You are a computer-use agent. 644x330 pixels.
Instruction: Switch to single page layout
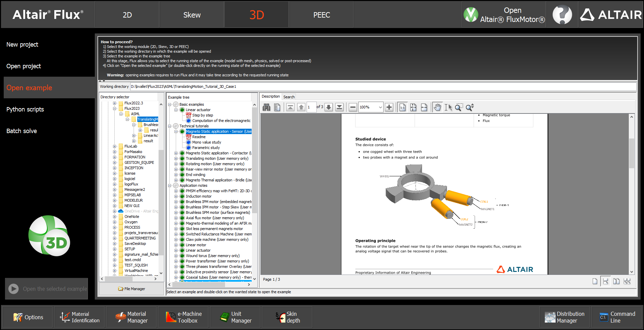pyautogui.click(x=595, y=281)
